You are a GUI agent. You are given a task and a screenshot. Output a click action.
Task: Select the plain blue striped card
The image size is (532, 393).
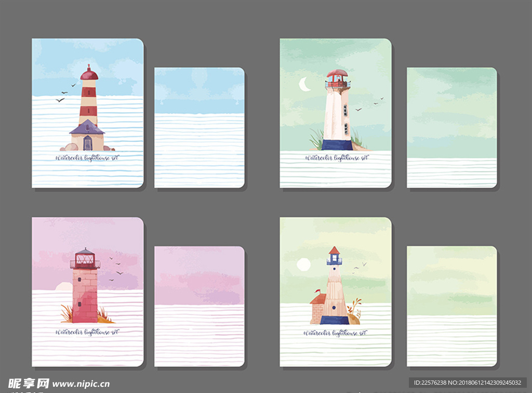tap(199, 127)
